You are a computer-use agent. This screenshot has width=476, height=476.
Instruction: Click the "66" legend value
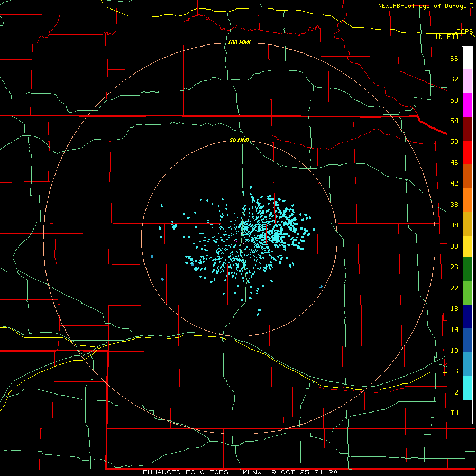[454, 58]
